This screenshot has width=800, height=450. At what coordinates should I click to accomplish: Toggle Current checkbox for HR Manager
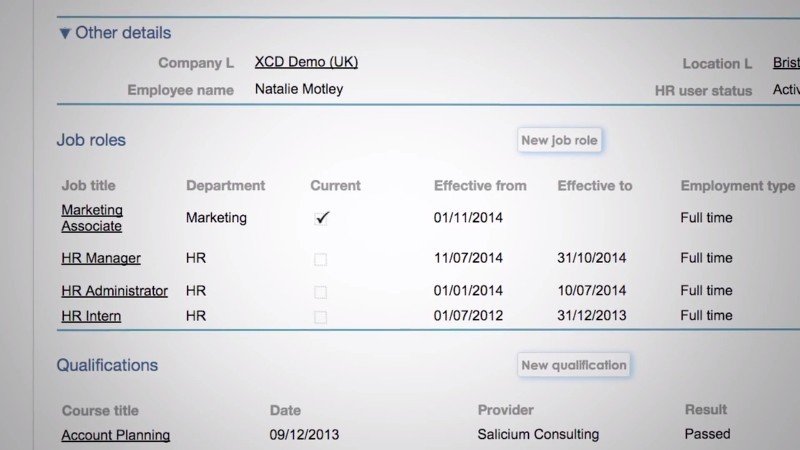pyautogui.click(x=320, y=259)
